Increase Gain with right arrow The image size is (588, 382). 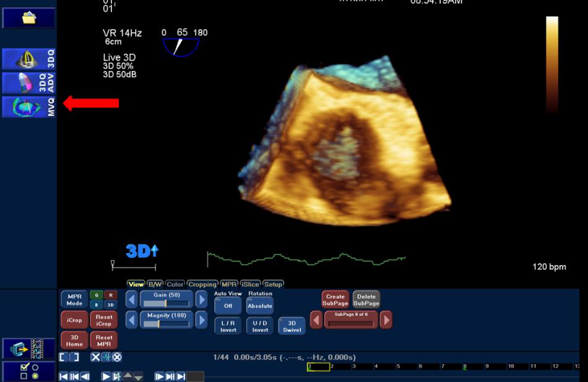click(201, 300)
